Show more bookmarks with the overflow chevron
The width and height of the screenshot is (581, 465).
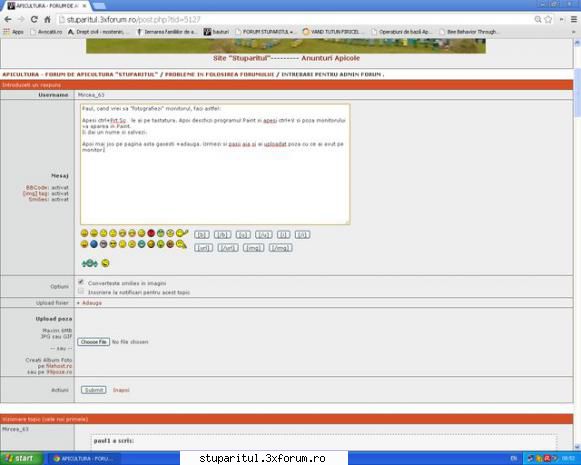[x=573, y=32]
